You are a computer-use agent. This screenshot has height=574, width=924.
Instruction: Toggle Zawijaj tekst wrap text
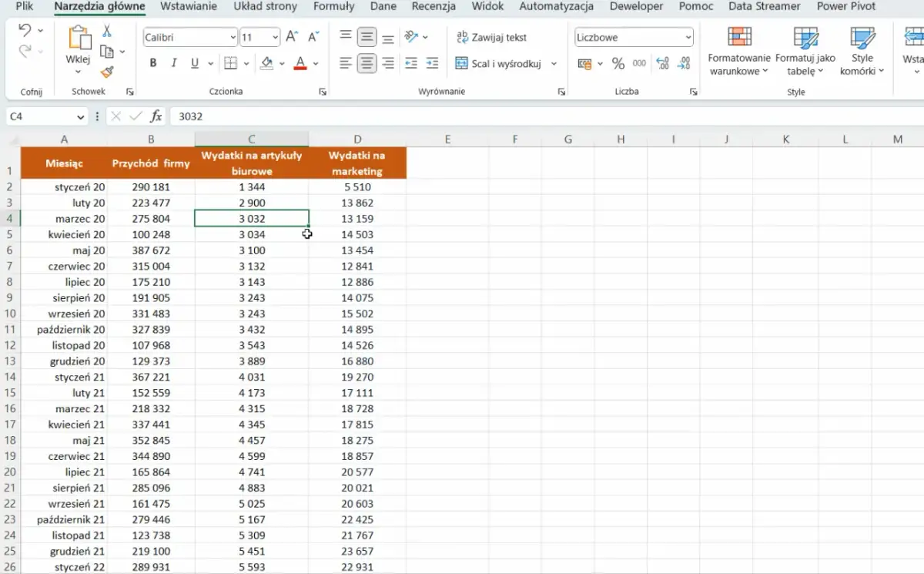pyautogui.click(x=492, y=37)
